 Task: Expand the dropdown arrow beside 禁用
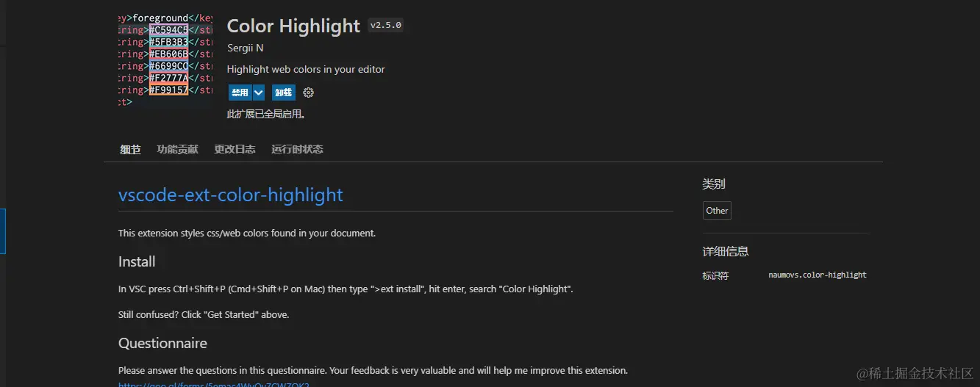pos(259,93)
